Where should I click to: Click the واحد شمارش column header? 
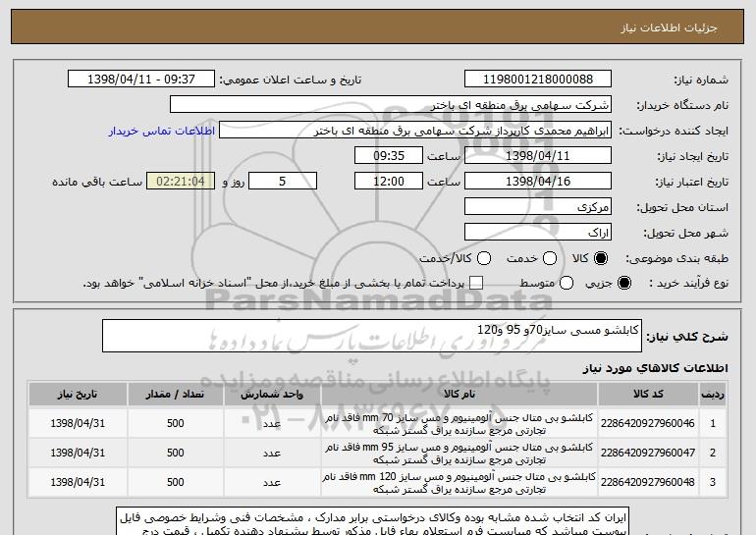coord(272,395)
